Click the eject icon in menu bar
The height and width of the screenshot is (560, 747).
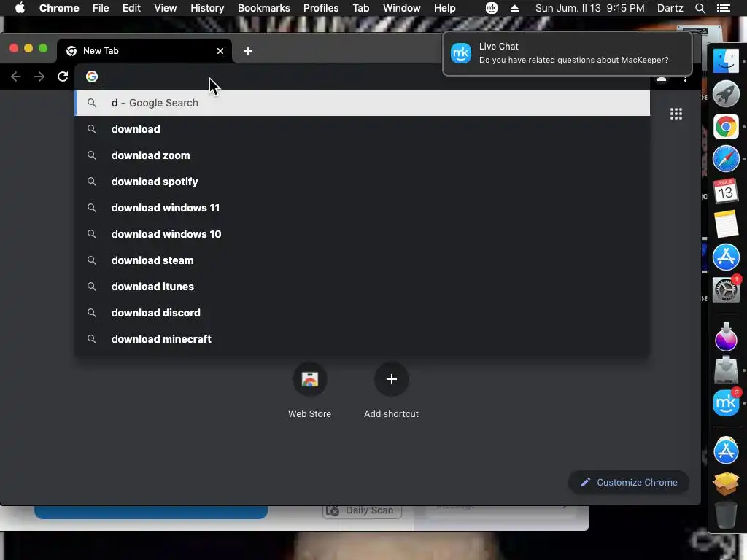click(514, 8)
